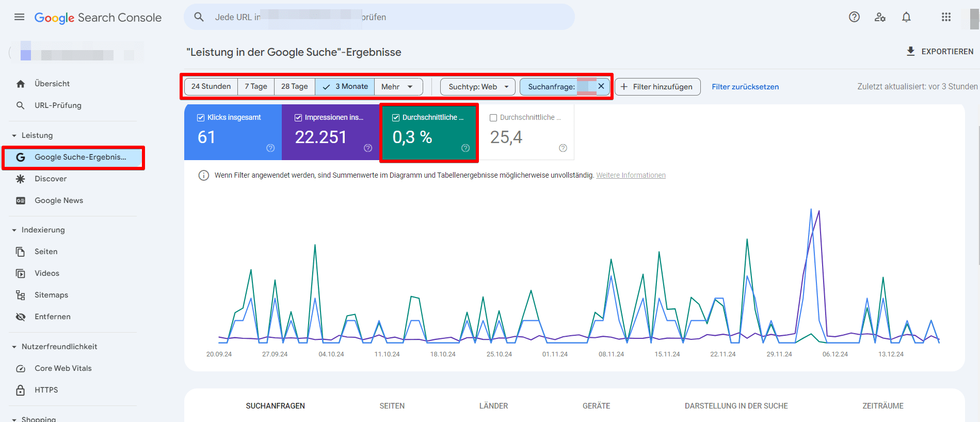
Task: Click help icon on Klicks insgesamt card
Action: click(270, 148)
